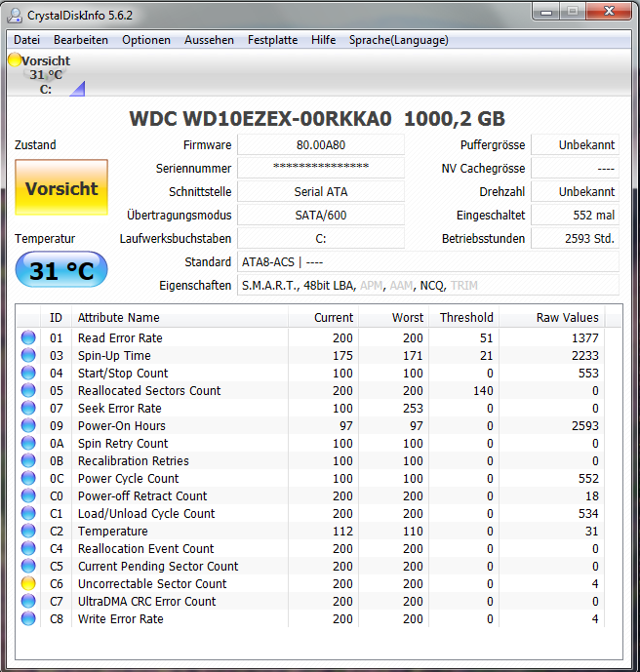Viewport: 640px width, 672px height.
Task: Click the Eingeschaltet field showing 552 mal
Action: (576, 216)
